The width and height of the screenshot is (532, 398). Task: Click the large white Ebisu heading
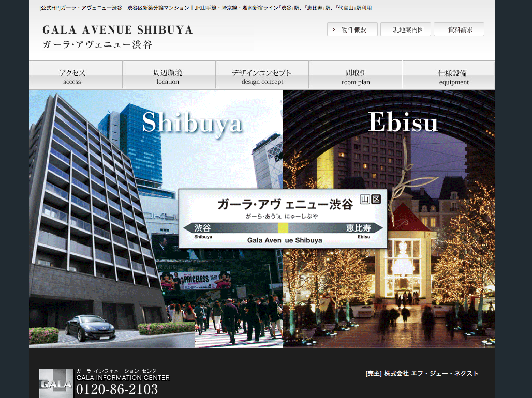tap(403, 122)
